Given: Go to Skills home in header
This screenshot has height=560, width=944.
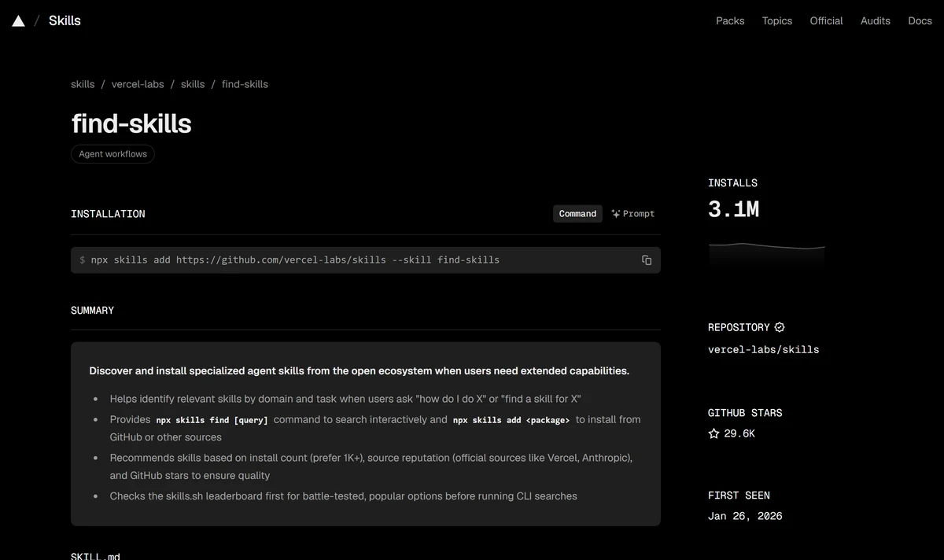Looking at the screenshot, I should tap(65, 21).
